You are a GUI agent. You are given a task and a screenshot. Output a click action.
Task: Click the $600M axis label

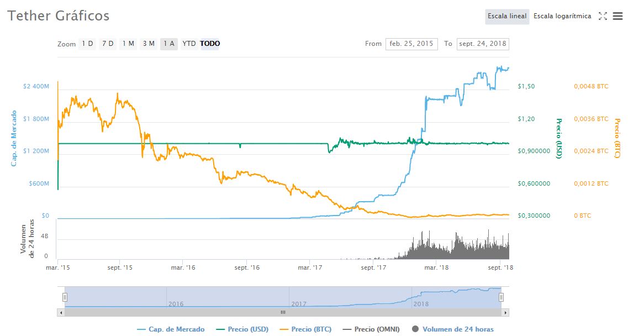coord(39,183)
